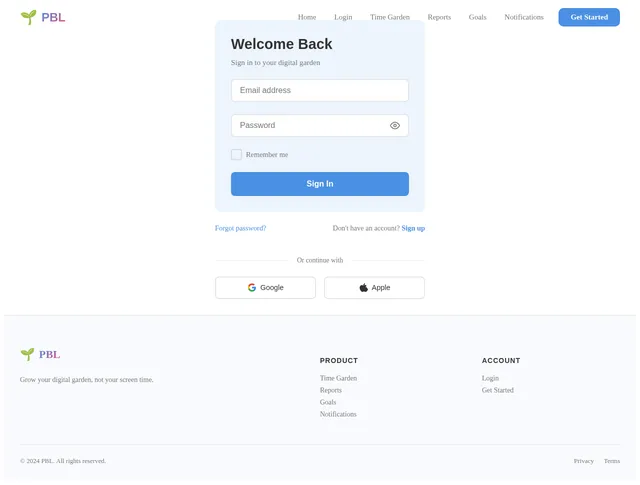
Task: Continue with the Apple button
Action: pos(374,287)
